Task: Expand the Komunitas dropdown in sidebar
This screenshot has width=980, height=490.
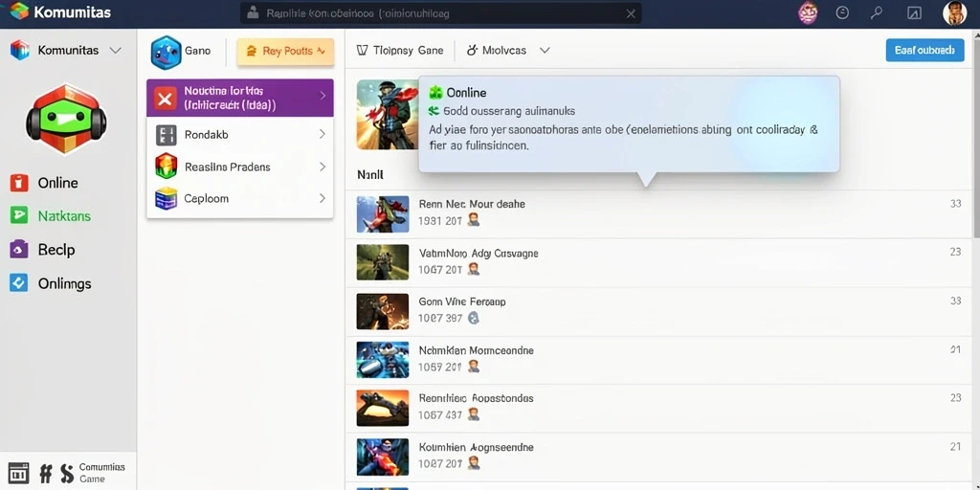Action: (x=115, y=50)
